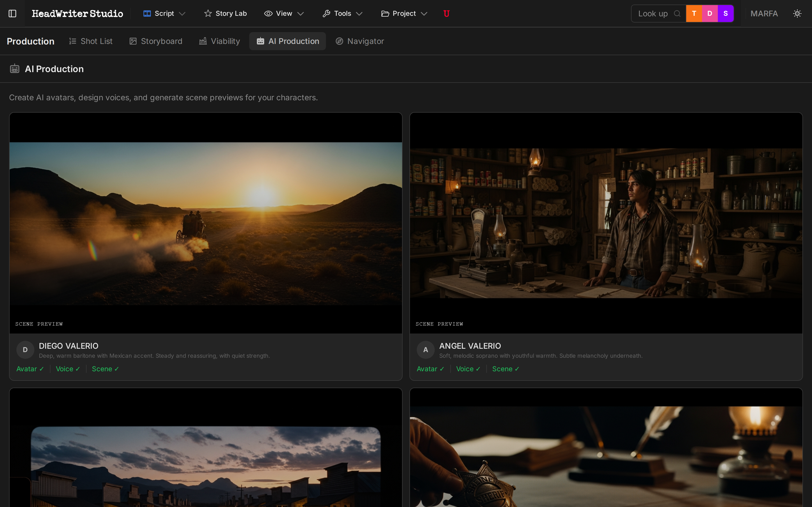Toggle the orange T button
Screen dimensions: 812x507
(x=694, y=14)
